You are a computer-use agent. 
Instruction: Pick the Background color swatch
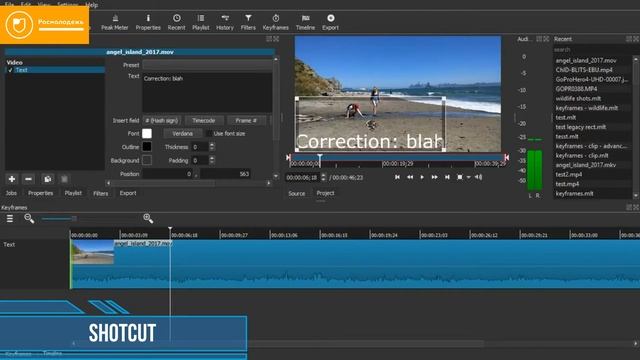point(147,160)
